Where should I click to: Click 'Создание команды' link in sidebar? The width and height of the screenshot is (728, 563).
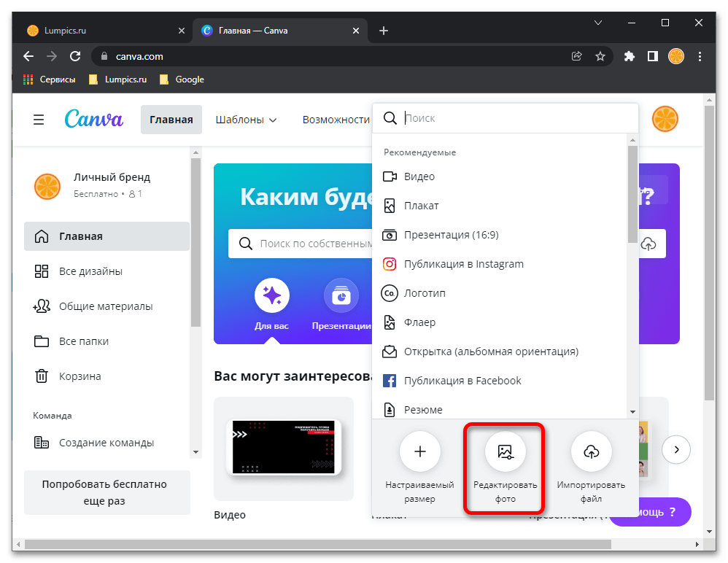(106, 443)
